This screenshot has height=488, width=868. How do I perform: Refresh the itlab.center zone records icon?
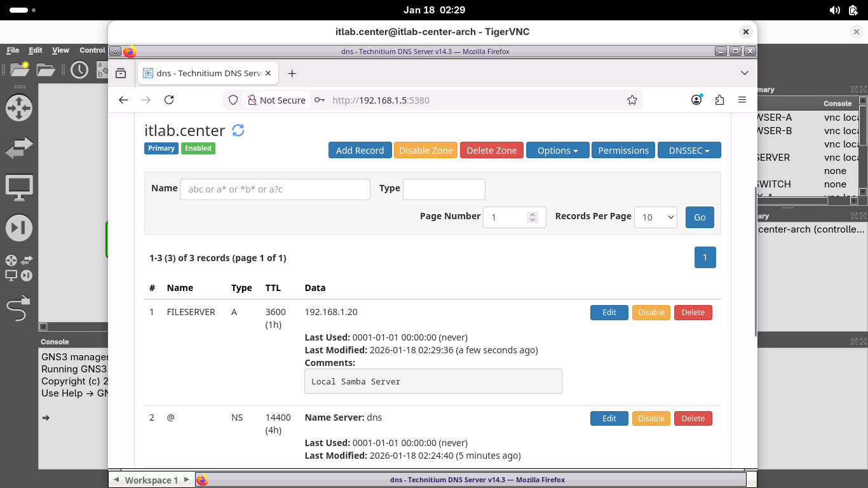[238, 130]
